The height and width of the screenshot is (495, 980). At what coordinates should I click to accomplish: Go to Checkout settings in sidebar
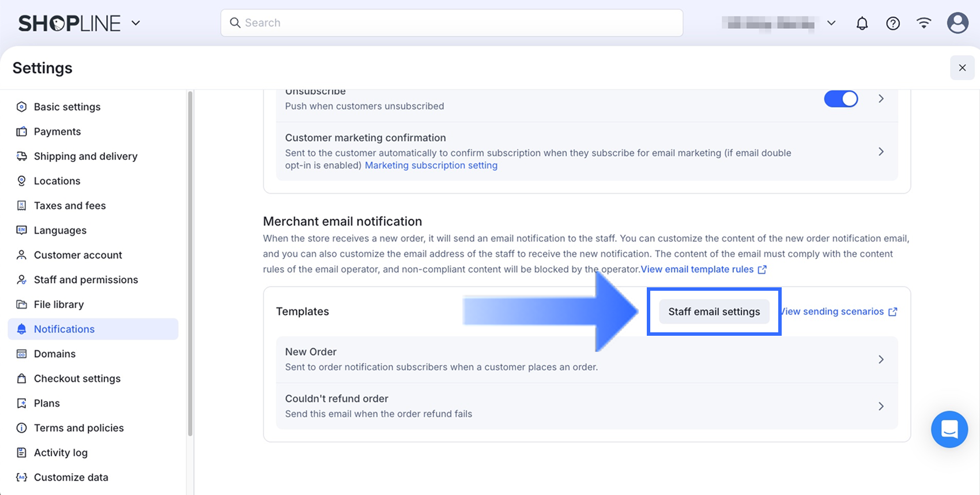click(77, 378)
